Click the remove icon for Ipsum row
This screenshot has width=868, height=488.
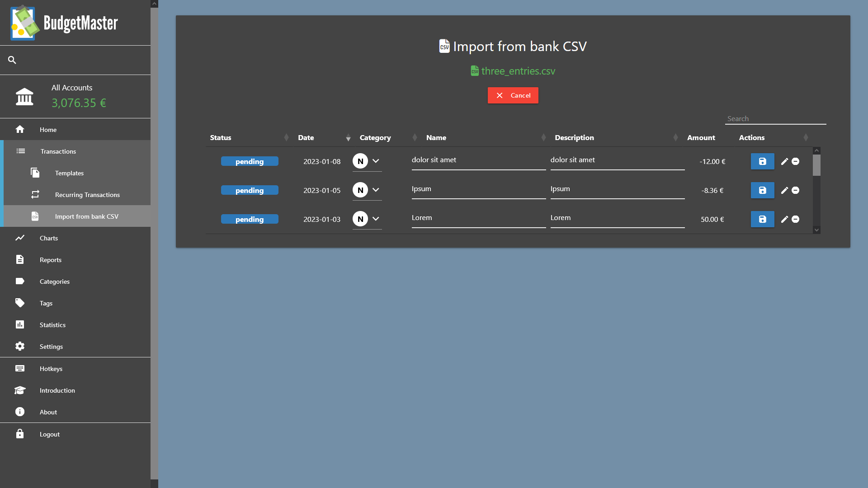click(x=796, y=190)
